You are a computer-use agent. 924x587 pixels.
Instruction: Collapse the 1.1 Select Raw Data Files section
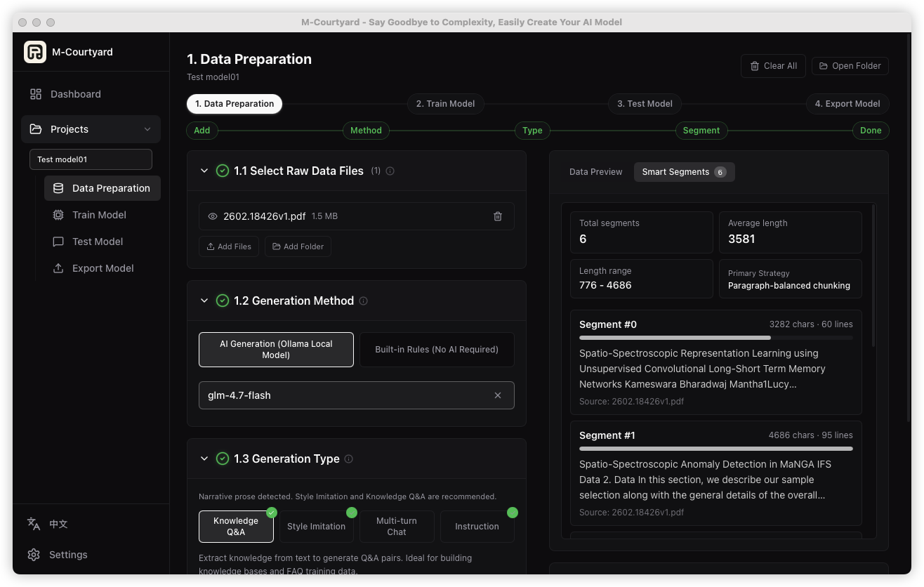point(204,171)
